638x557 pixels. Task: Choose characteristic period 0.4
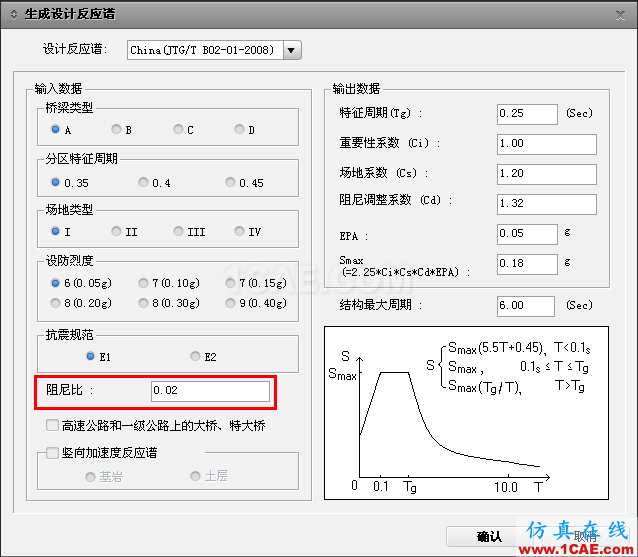click(143, 182)
